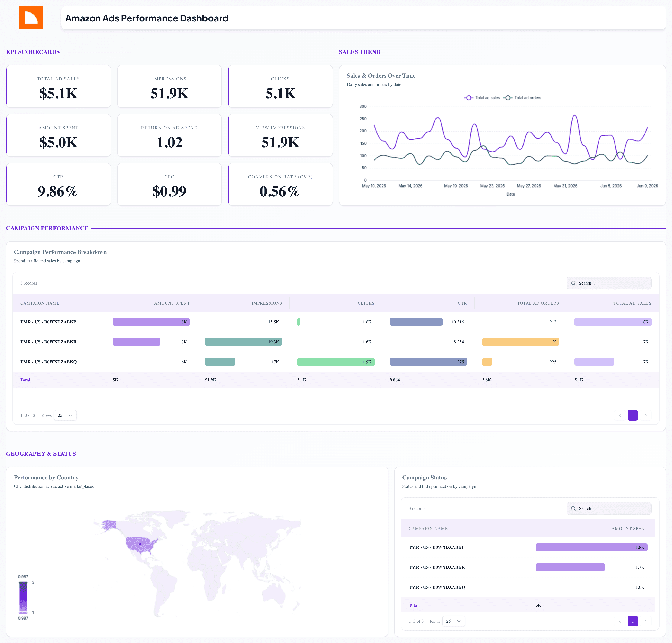The image size is (672, 643).
Task: Open the View Impressions 51.9K scorecard
Action: (x=280, y=135)
